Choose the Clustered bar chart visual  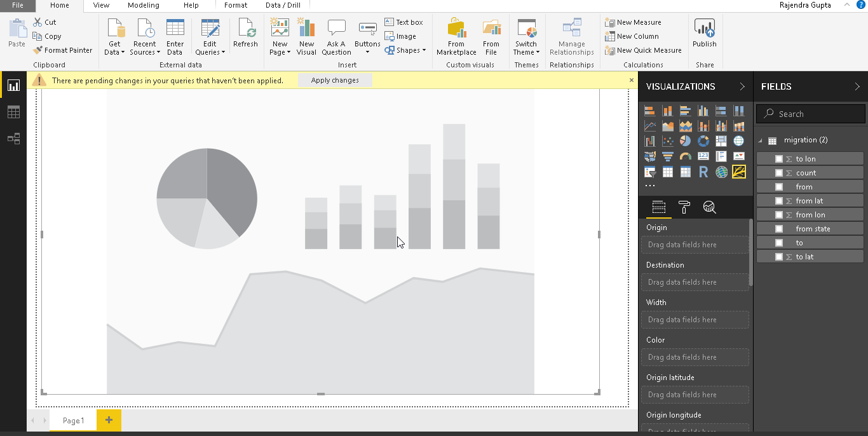(686, 111)
